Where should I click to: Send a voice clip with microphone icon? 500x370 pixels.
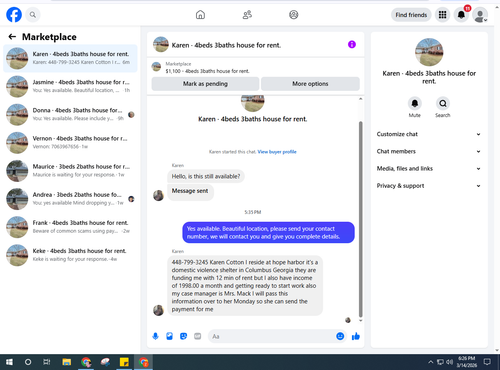pyautogui.click(x=155, y=336)
